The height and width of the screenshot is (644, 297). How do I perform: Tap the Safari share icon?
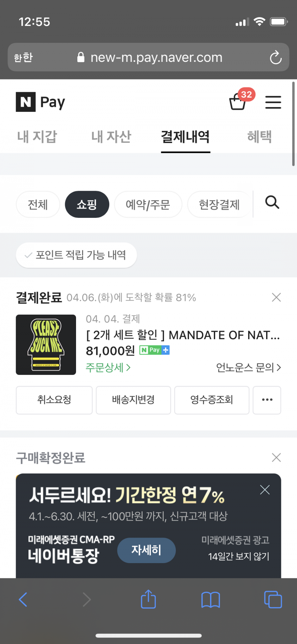coord(148,599)
